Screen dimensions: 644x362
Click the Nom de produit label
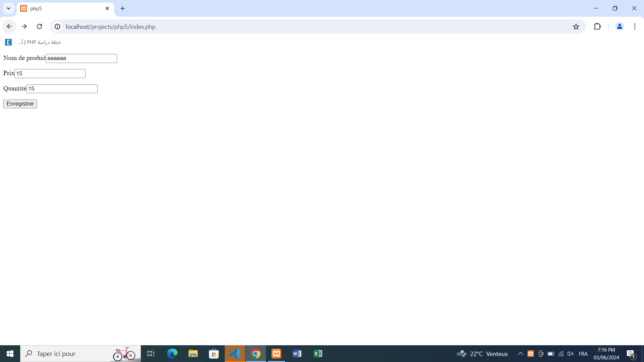(24, 58)
